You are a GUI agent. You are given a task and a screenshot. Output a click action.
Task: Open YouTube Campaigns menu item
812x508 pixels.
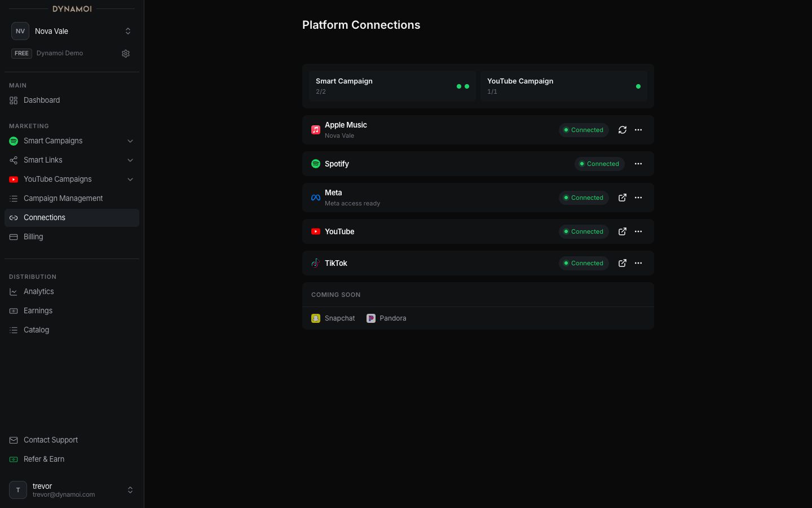click(x=72, y=179)
